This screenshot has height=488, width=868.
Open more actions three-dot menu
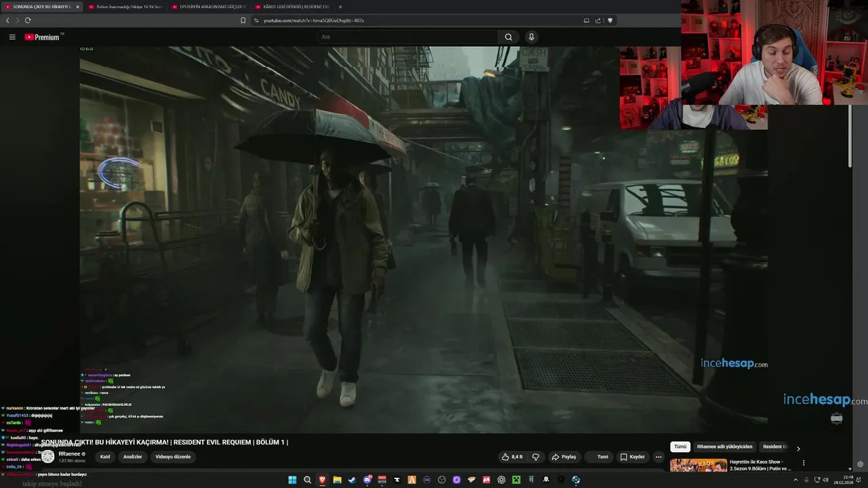(x=658, y=457)
